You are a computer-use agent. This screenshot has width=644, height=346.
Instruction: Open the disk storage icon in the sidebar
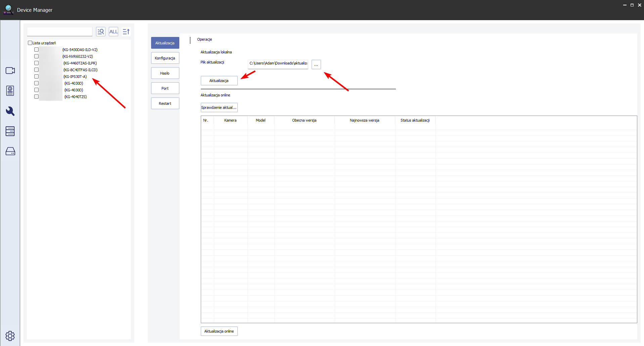tap(10, 151)
